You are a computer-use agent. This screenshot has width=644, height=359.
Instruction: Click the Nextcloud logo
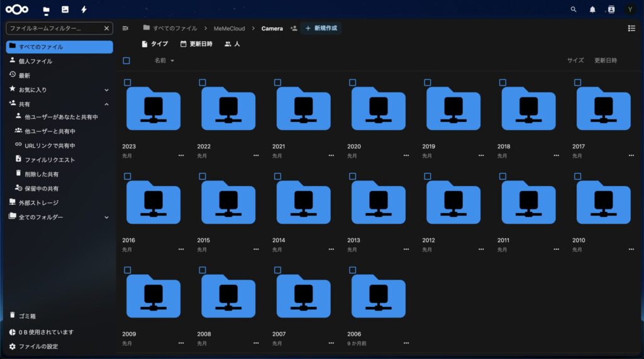tap(17, 9)
